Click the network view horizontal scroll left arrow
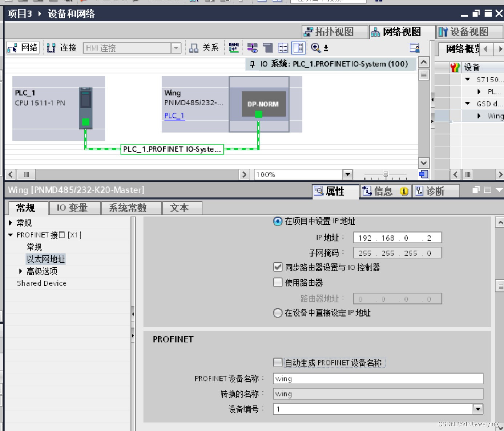This screenshot has width=504, height=431. click(x=11, y=174)
